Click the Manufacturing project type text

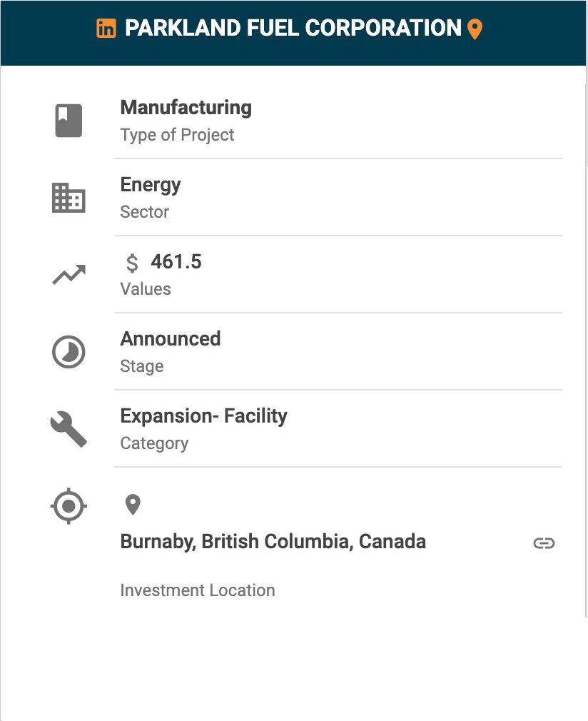point(186,107)
